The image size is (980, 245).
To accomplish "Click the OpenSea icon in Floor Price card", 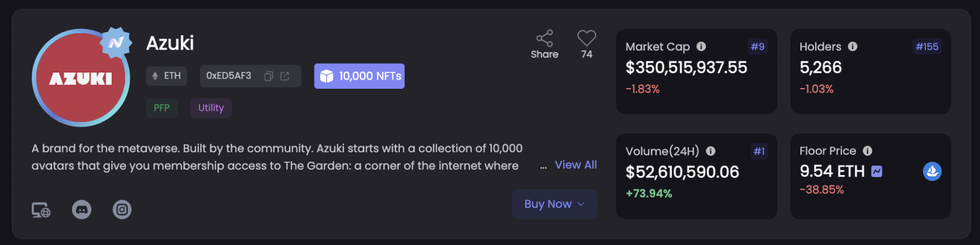I will pyautogui.click(x=932, y=171).
